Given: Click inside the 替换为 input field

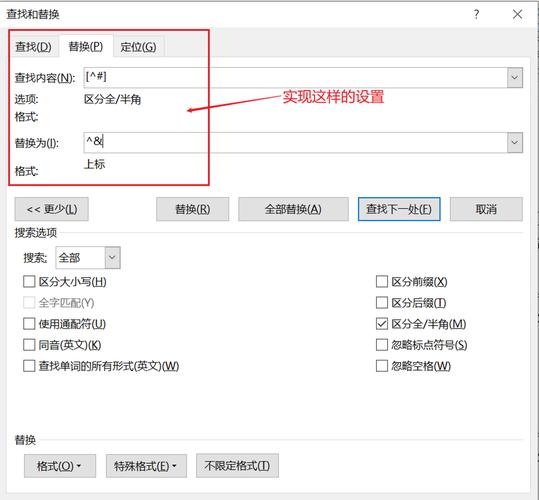Looking at the screenshot, I should pos(296,142).
